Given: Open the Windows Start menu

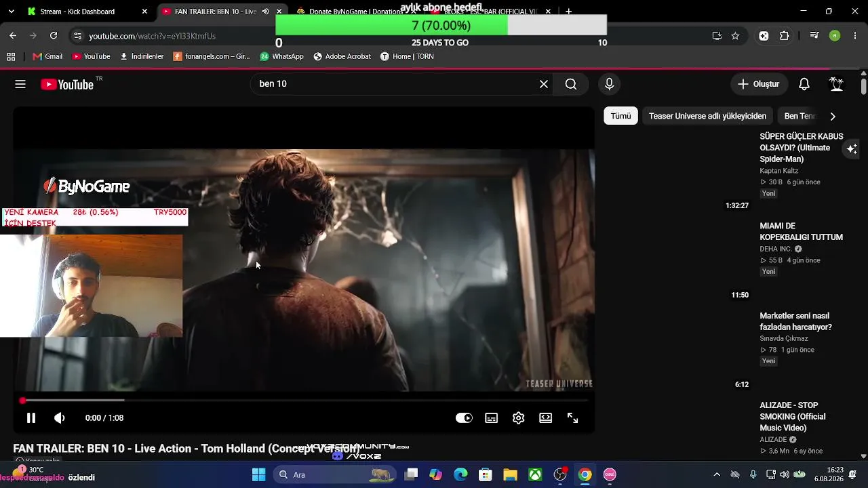Looking at the screenshot, I should (x=258, y=474).
